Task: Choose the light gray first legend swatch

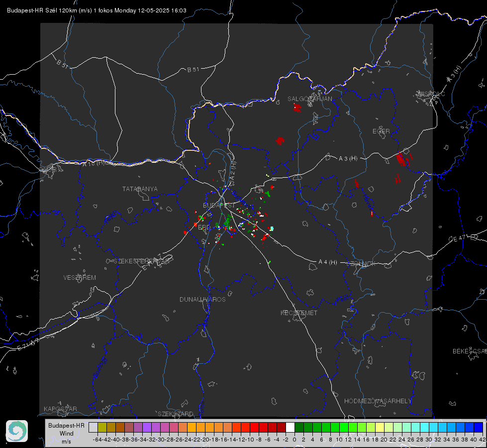Action: pos(93,427)
